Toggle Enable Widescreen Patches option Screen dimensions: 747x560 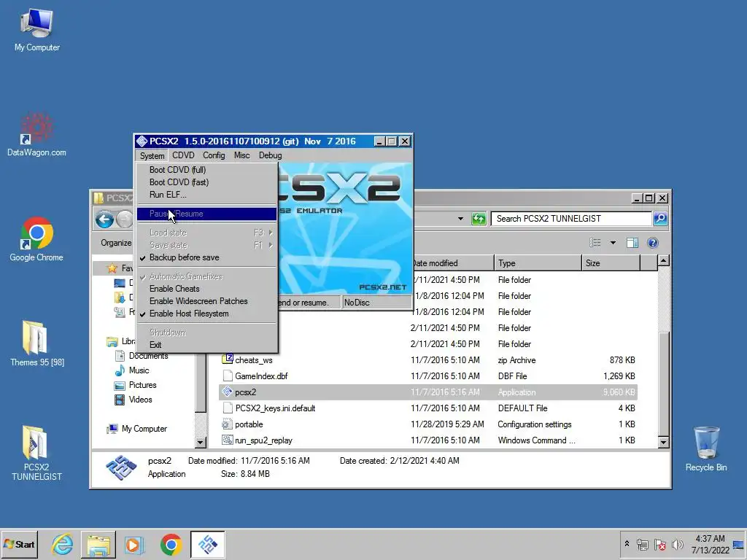tap(206, 301)
